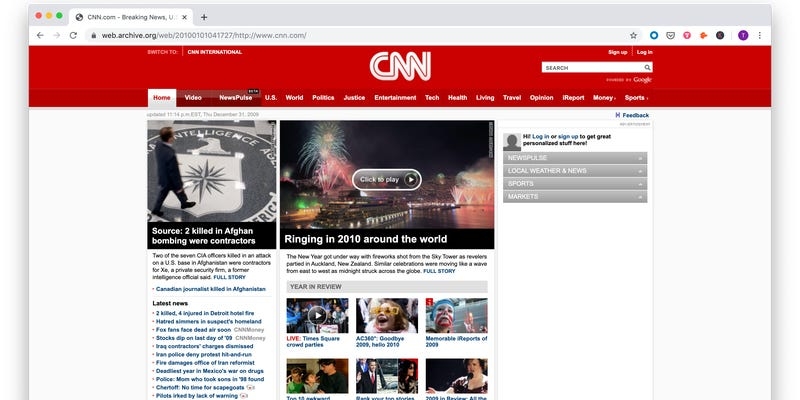The width and height of the screenshot is (800, 400).
Task: Bookmark this page with the star icon
Action: point(633,35)
